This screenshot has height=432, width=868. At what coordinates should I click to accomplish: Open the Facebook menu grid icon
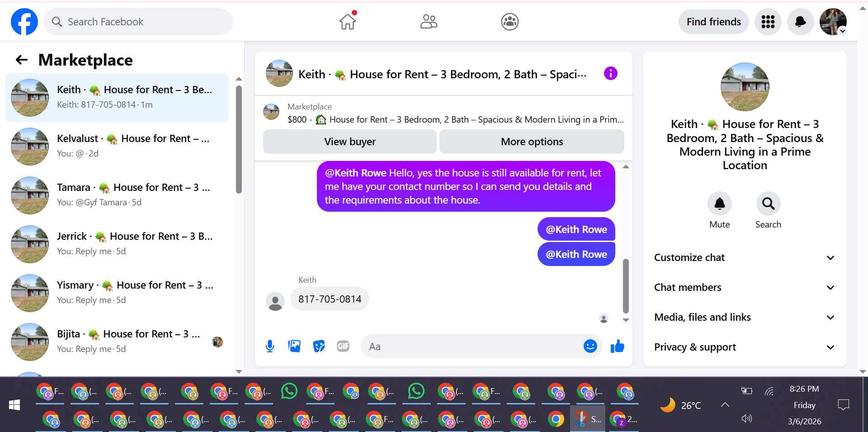[768, 22]
